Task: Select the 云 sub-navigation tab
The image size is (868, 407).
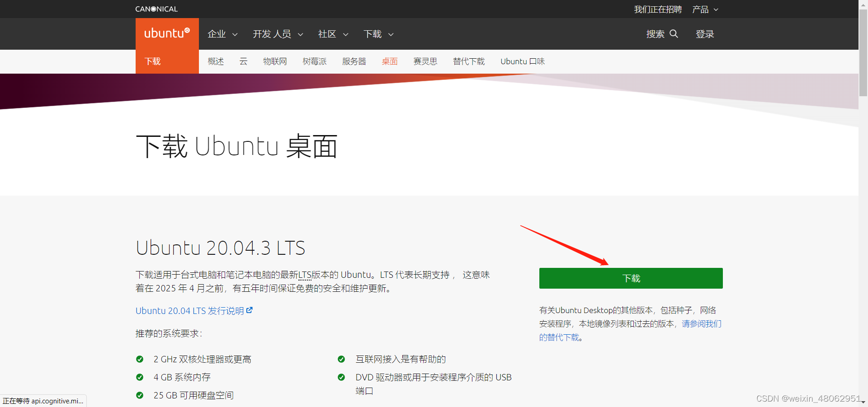Action: coord(243,61)
